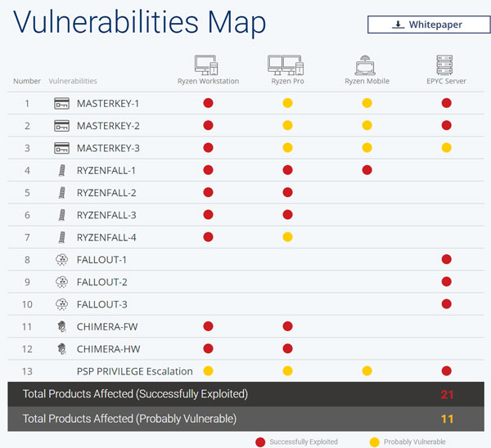Click the Successfully Exploited legend text
491x448 pixels.
(304, 442)
